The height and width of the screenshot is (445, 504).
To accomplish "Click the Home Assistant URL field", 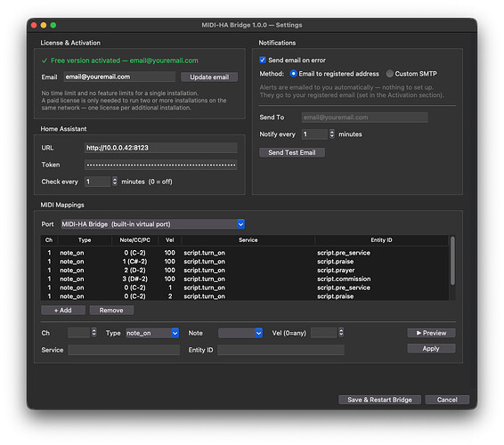I will tap(160, 148).
